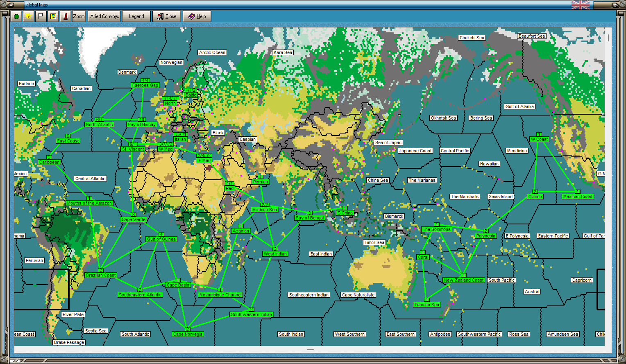Click the East Coast sea zone label
This screenshot has height=364, width=626.
(68, 141)
